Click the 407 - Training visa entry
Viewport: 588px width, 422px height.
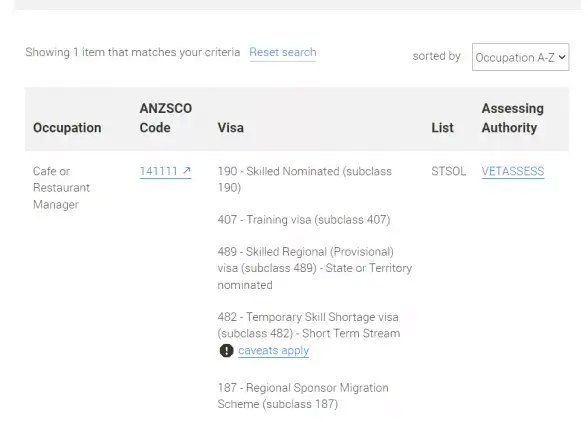coord(304,219)
